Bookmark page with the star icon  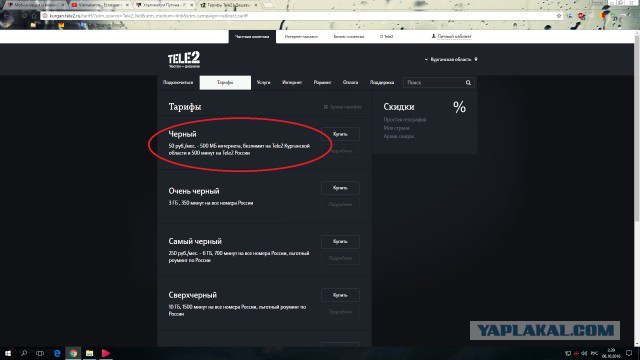(559, 16)
